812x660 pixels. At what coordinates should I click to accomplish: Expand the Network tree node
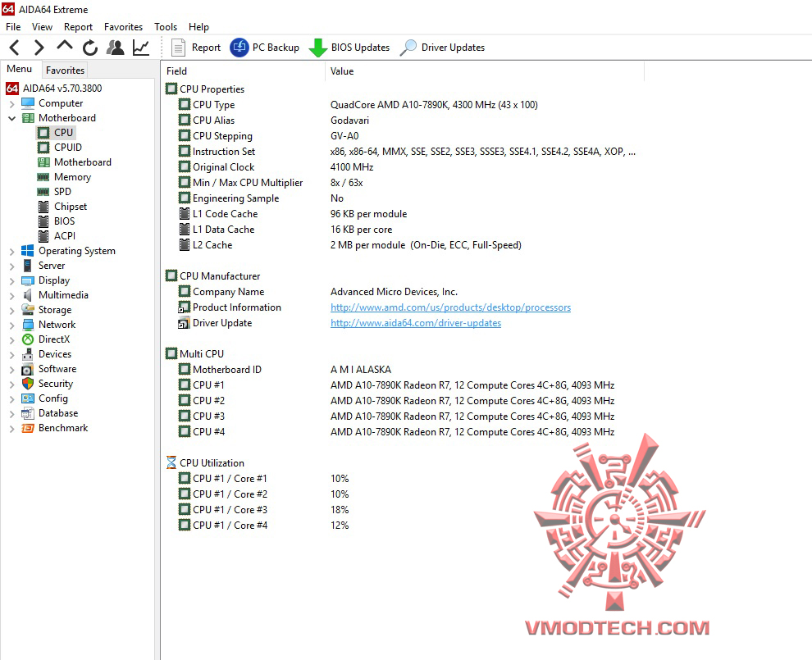click(x=12, y=325)
